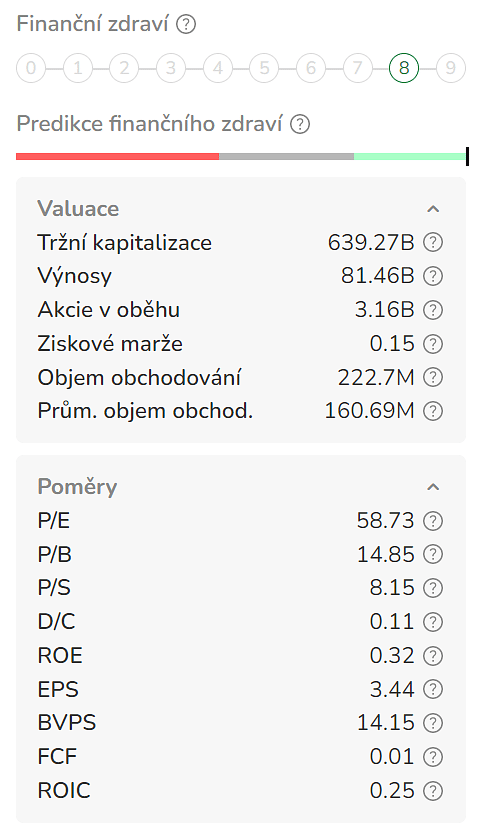Open help icon for ROE value
The height and width of the screenshot is (830, 481).
[433, 656]
